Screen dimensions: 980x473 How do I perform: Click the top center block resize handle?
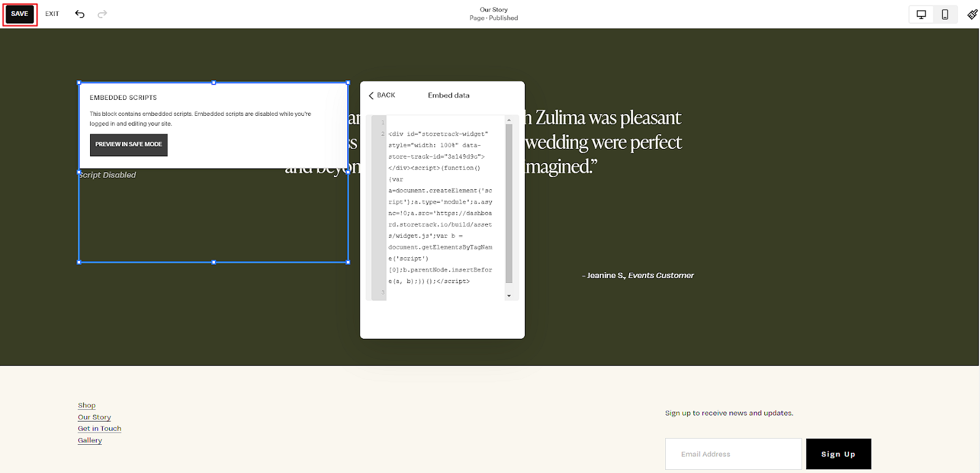[214, 82]
